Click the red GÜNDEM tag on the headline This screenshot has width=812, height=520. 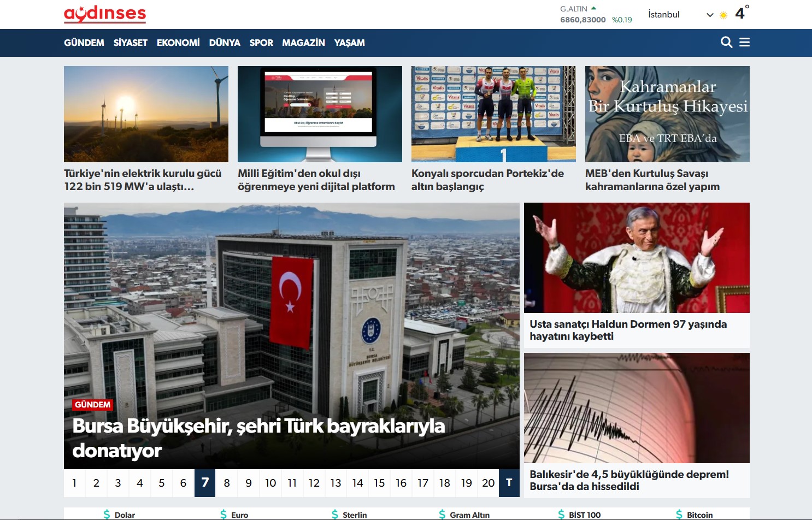(92, 405)
